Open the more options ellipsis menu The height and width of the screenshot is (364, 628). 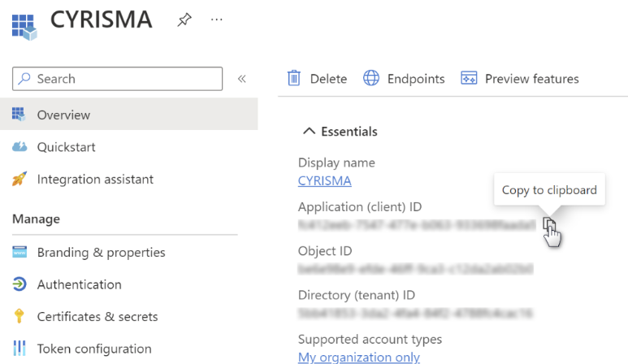(217, 19)
